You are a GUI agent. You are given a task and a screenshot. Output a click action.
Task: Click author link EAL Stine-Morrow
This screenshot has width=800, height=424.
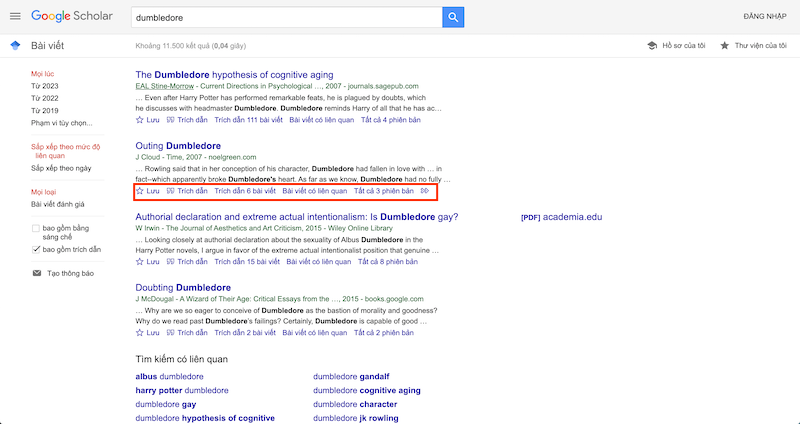click(x=165, y=86)
